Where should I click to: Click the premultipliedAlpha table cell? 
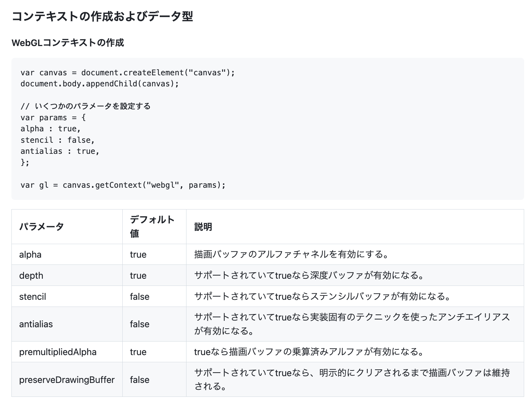tap(58, 352)
